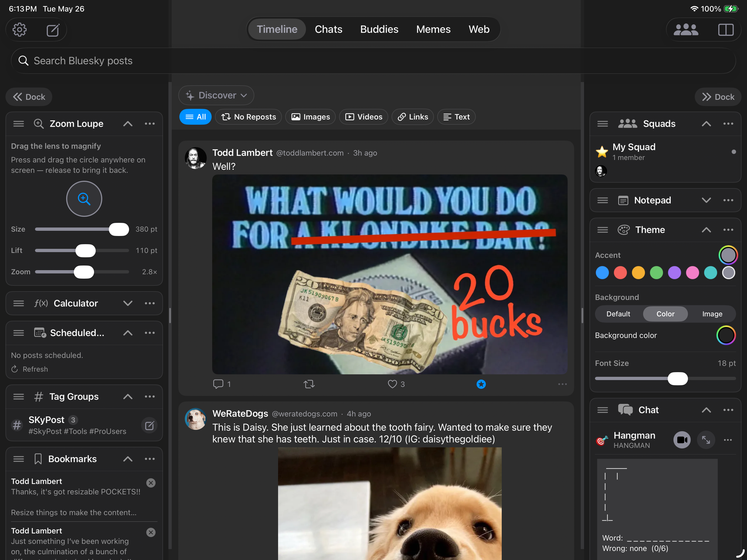Image resolution: width=747 pixels, height=560 pixels.
Task: Focus the Search Bluesky posts field
Action: coord(373,61)
